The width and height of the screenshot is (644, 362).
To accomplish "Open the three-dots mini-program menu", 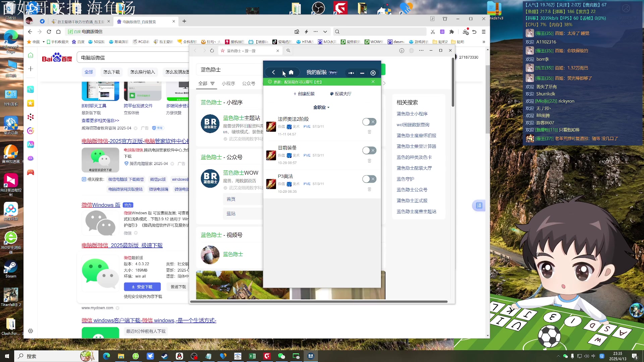I will (351, 73).
